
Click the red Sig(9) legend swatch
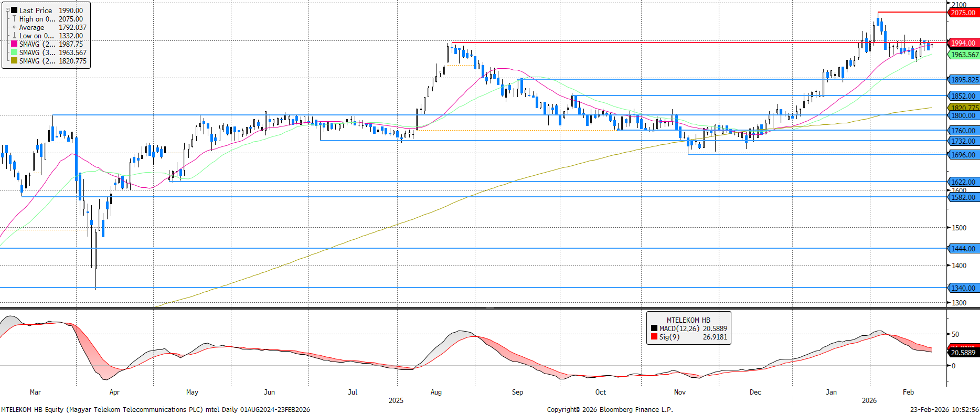[x=654, y=337]
